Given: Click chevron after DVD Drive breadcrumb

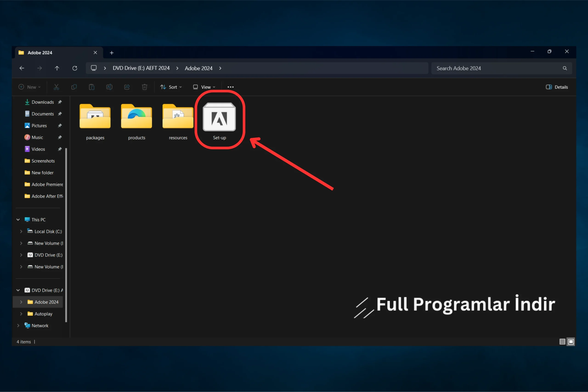Looking at the screenshot, I should [177, 68].
